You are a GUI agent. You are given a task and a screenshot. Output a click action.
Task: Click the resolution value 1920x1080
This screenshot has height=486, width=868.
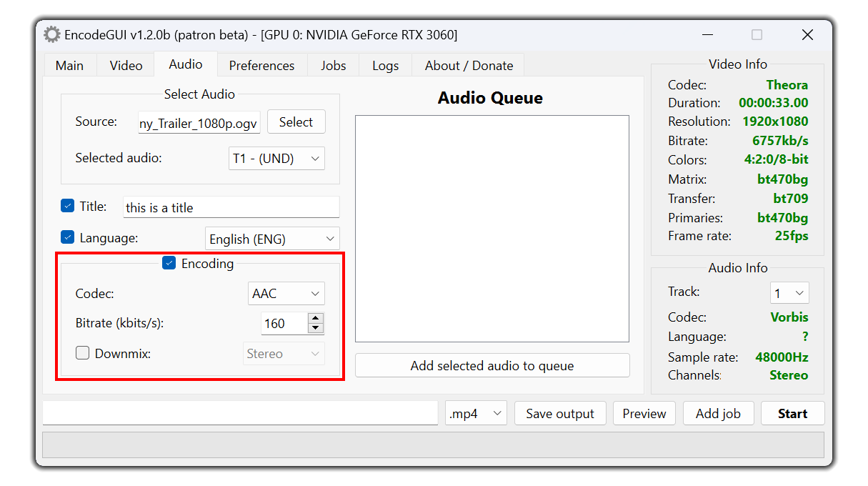775,121
